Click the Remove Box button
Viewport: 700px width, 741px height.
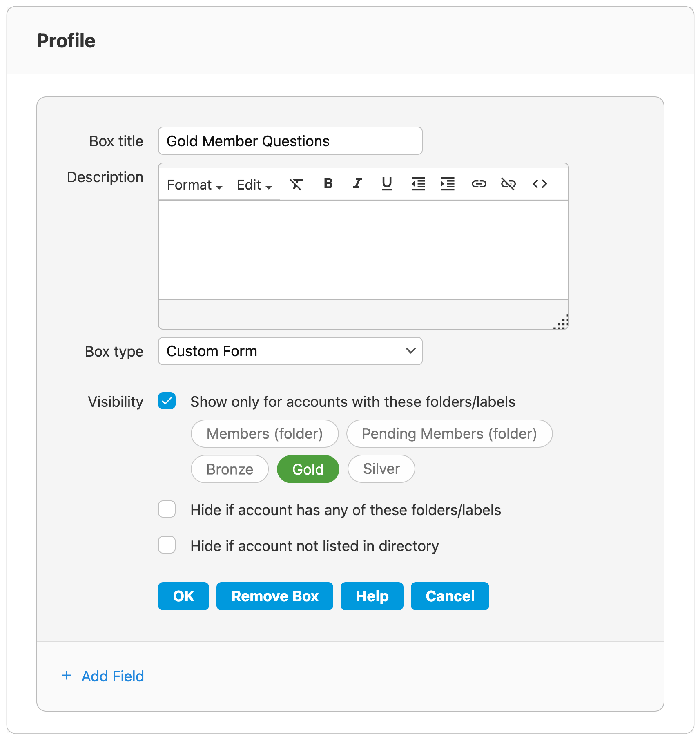274,596
